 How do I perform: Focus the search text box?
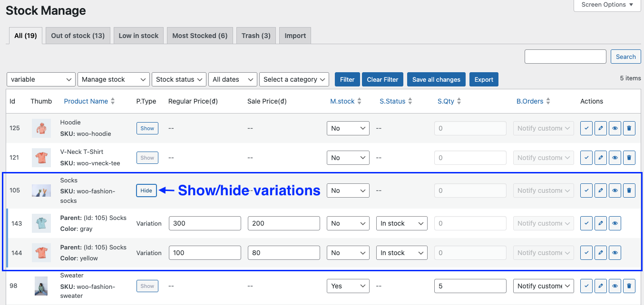566,57
